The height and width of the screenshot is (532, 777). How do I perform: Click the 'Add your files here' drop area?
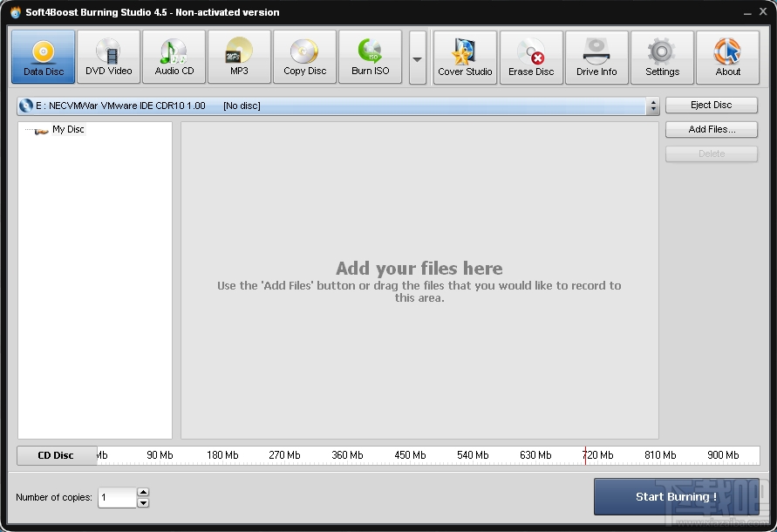click(419, 280)
